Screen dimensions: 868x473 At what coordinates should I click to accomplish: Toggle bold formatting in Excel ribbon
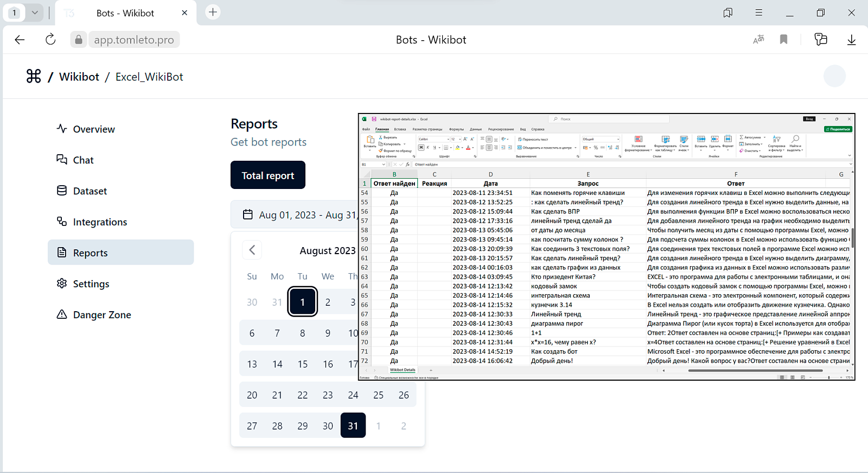point(421,147)
